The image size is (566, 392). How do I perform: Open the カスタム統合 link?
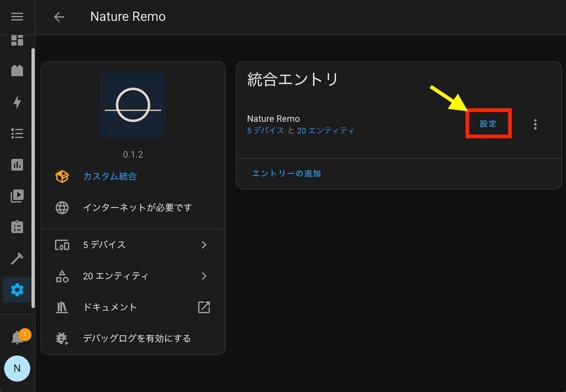click(x=110, y=176)
